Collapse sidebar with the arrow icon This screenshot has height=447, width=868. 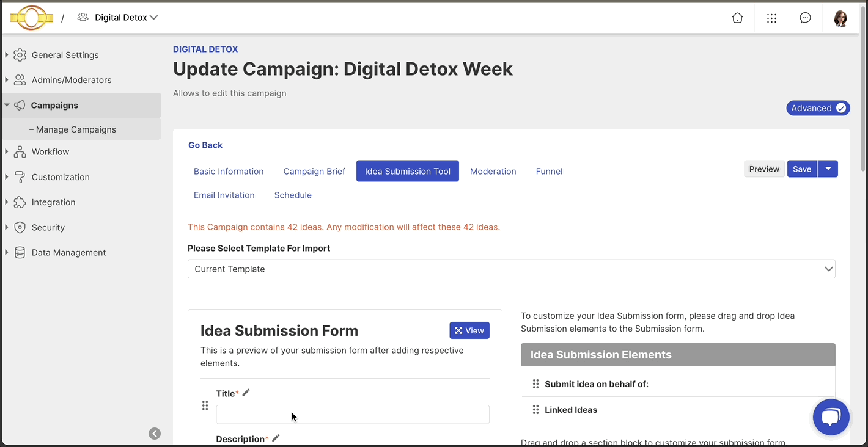click(155, 434)
